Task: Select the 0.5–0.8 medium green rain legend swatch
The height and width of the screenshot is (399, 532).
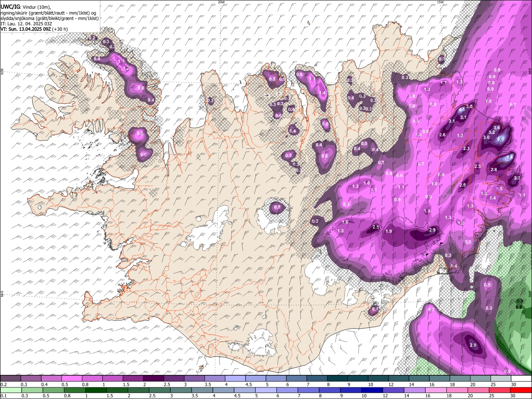Action: pyautogui.click(x=54, y=390)
